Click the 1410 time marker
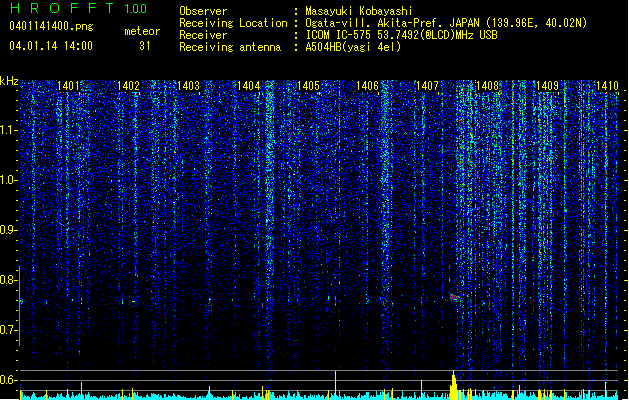The height and width of the screenshot is (400, 629). [607, 85]
